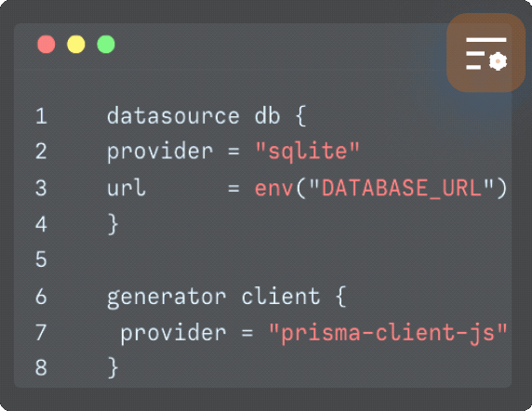Select line number 2 in gutter

click(42, 152)
